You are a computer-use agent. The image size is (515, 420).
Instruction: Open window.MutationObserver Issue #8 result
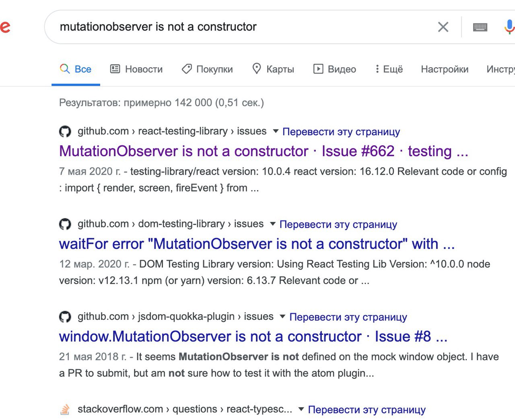pos(253,336)
